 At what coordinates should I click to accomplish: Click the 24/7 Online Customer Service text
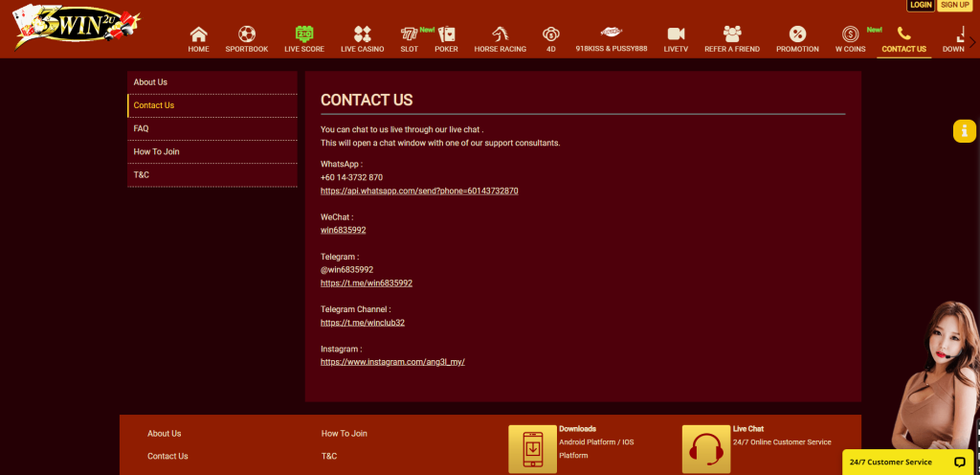tap(782, 441)
